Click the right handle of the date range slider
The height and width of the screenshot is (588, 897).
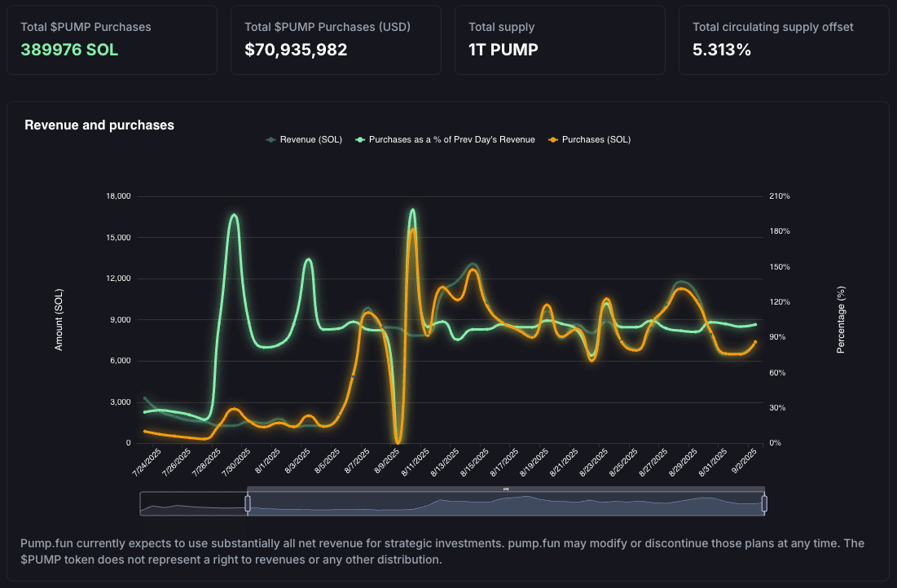tap(764, 504)
